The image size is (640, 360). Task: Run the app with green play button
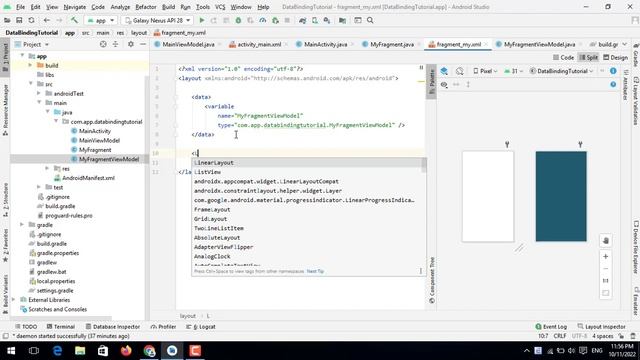202,20
